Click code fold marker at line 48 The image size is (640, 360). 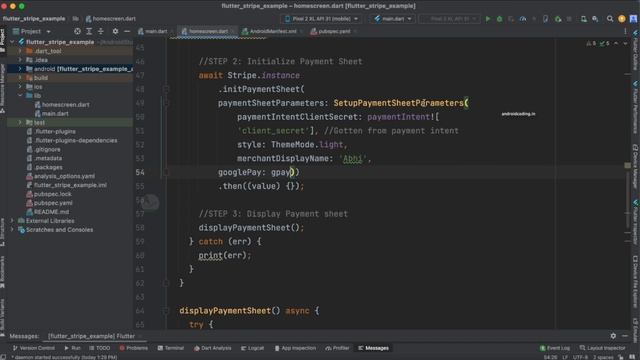pos(166,89)
